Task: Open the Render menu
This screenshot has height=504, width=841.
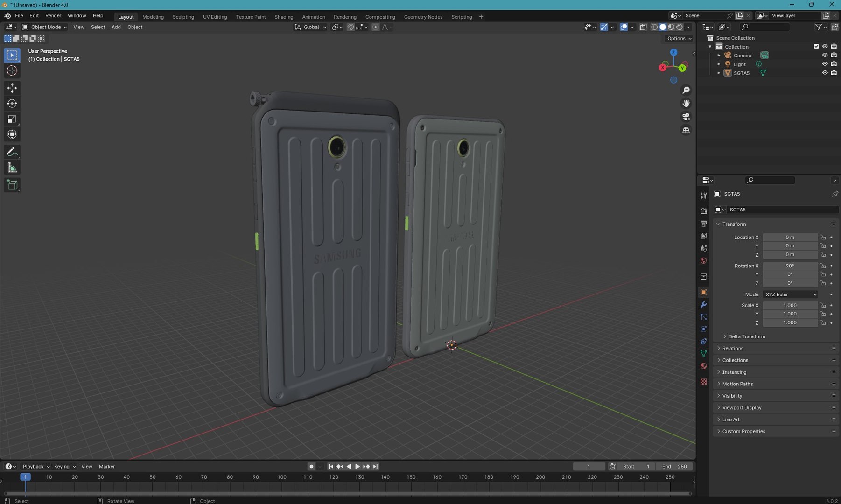Action: (53, 16)
